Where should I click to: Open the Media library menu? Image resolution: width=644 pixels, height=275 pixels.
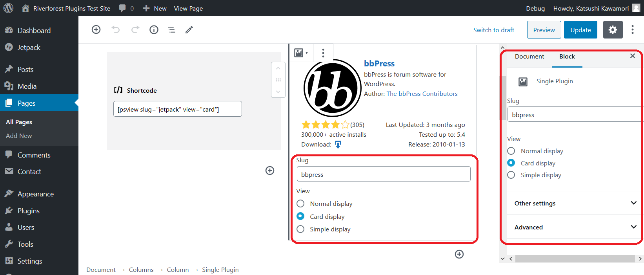(x=27, y=86)
